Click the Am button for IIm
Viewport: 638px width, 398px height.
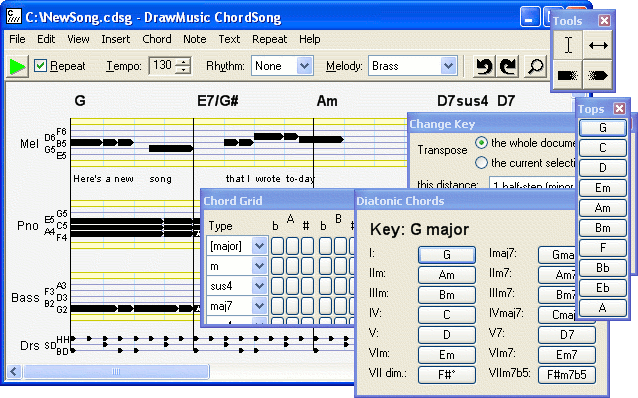pos(447,275)
